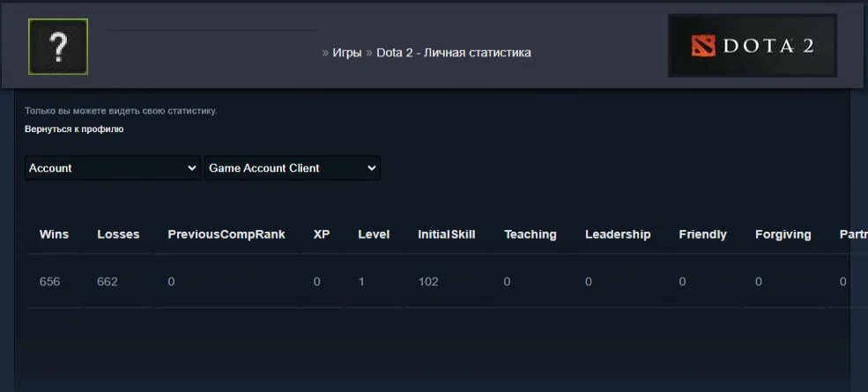868x392 pixels.
Task: Click the Wins column header
Action: 54,234
